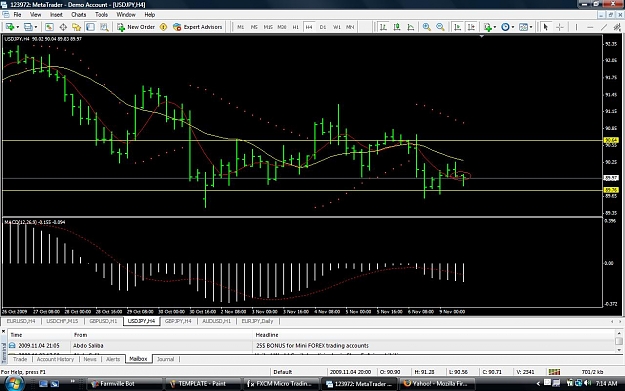
Task: Select Candlesticks chart icon
Action: point(397,27)
